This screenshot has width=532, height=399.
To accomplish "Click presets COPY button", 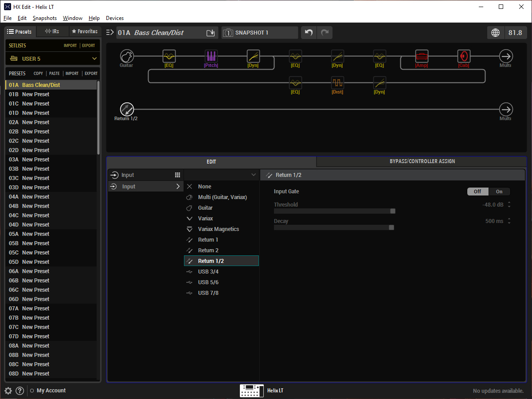I will tap(39, 74).
